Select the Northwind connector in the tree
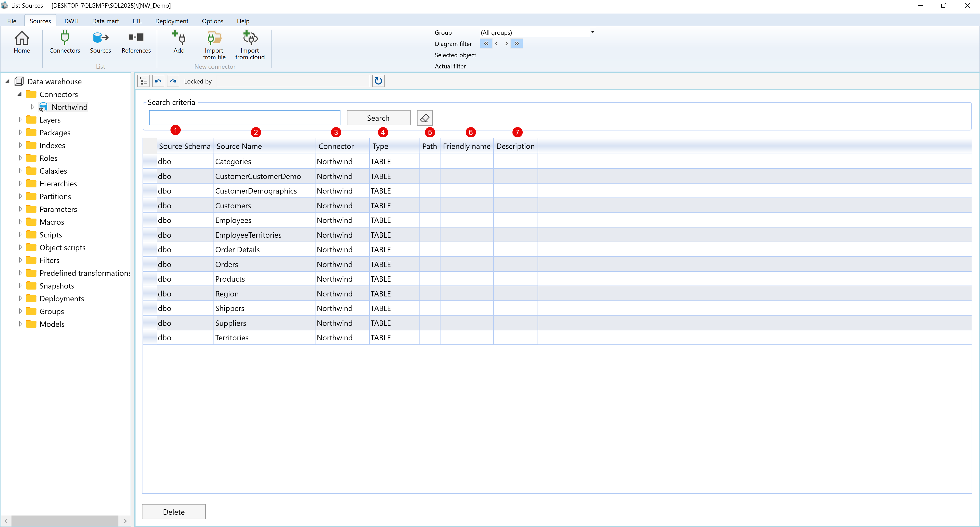Image resolution: width=980 pixels, height=527 pixels. coord(70,107)
